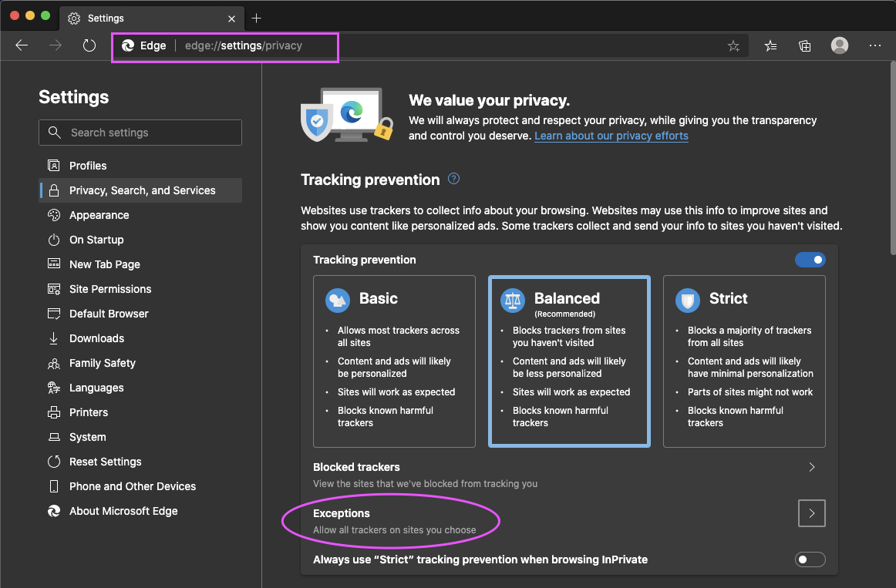Click the magnifier icon in Search settings
Image resolution: width=896 pixels, height=588 pixels.
click(54, 133)
